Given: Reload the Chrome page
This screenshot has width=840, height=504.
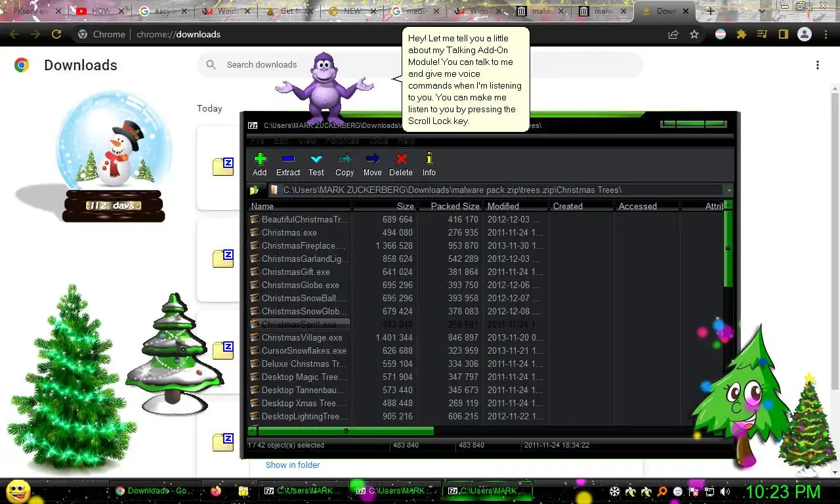Looking at the screenshot, I should pos(56,34).
